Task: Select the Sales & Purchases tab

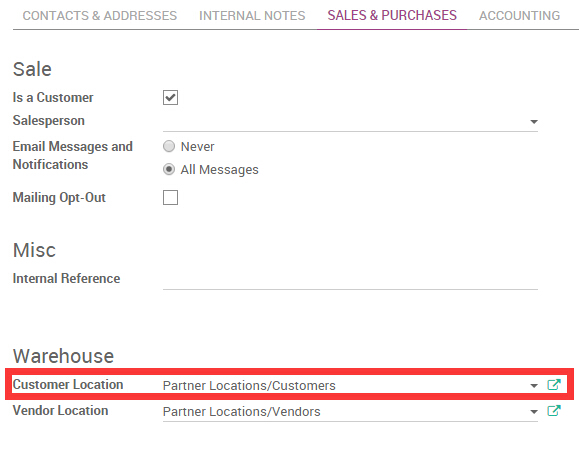Action: point(392,16)
